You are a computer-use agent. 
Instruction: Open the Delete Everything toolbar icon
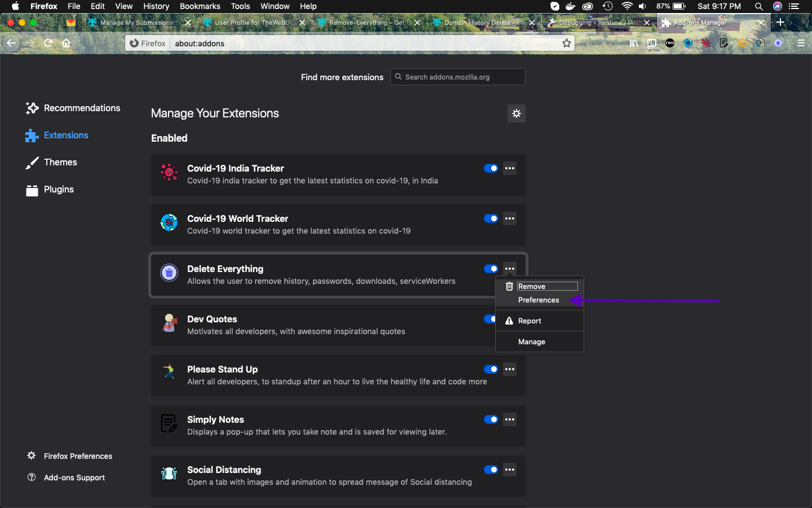778,43
